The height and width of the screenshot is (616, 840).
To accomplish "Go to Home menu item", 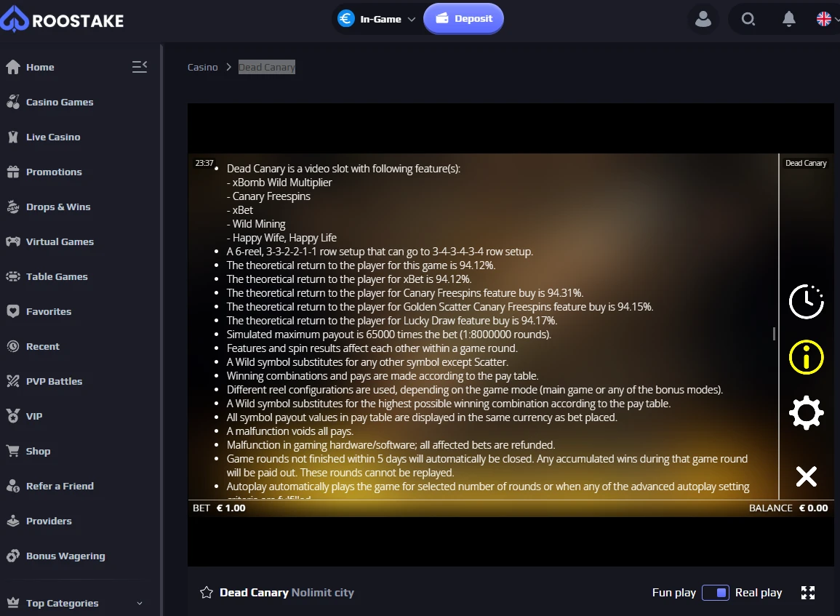I will 40,67.
